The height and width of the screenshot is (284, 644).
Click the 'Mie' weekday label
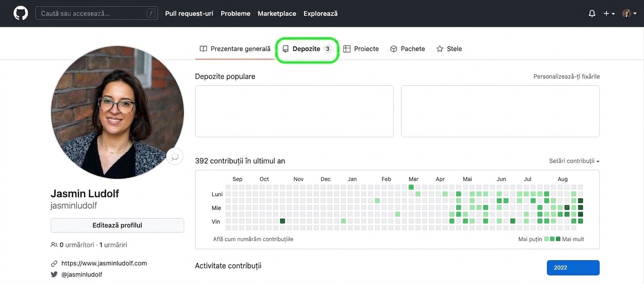click(216, 208)
